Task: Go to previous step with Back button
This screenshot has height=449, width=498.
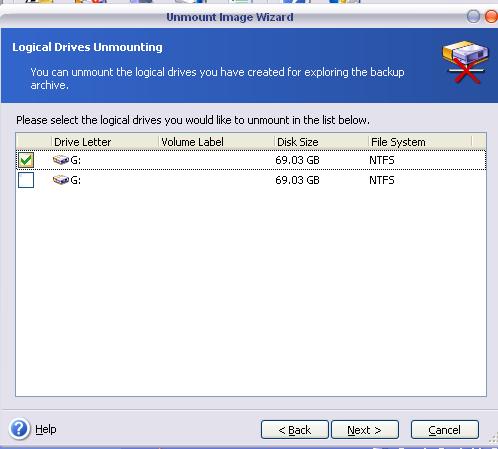Action: coord(295,430)
